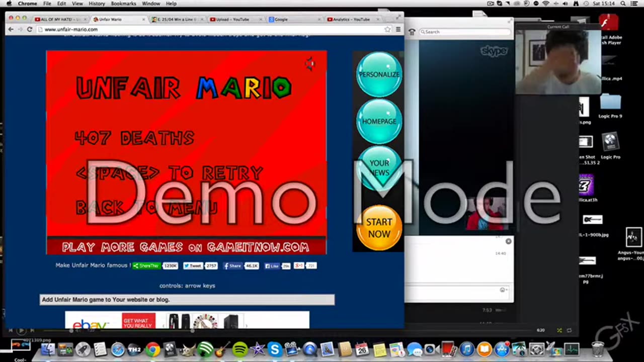The height and width of the screenshot is (362, 644).
Task: Open Reminders checklist icon in dock
Action: pyautogui.click(x=100, y=349)
